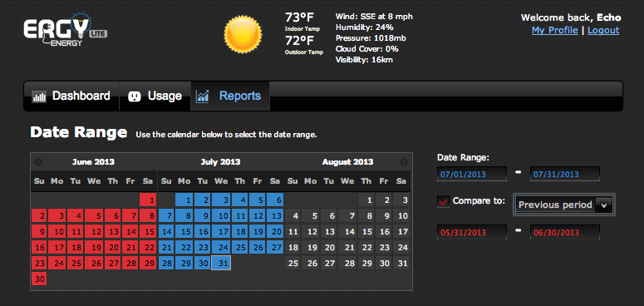Select July 1 in the calendar
Viewport: 644px width, 306px height.
point(184,200)
